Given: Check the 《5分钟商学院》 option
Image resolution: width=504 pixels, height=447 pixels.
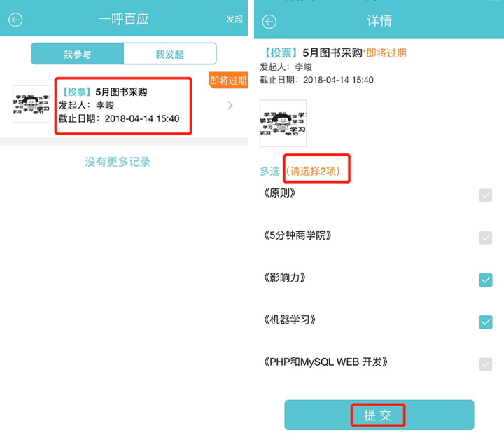Looking at the screenshot, I should coord(485,238).
